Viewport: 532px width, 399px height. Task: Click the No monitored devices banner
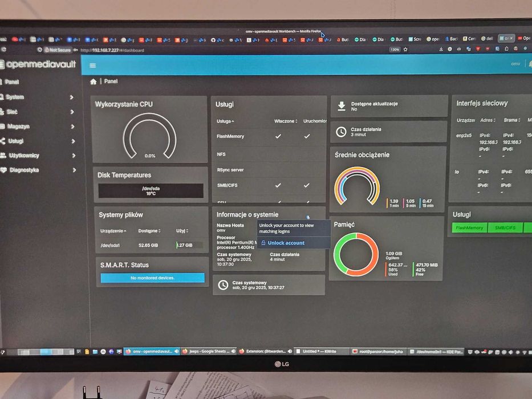click(x=153, y=278)
